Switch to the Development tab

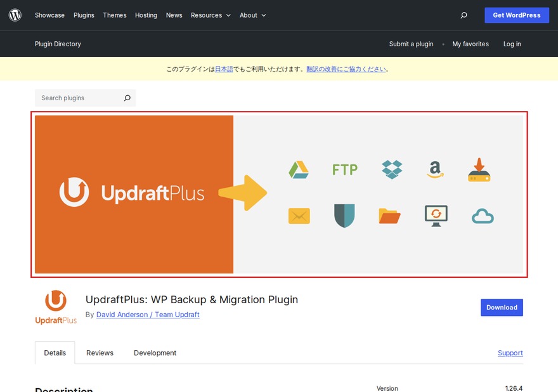click(155, 353)
